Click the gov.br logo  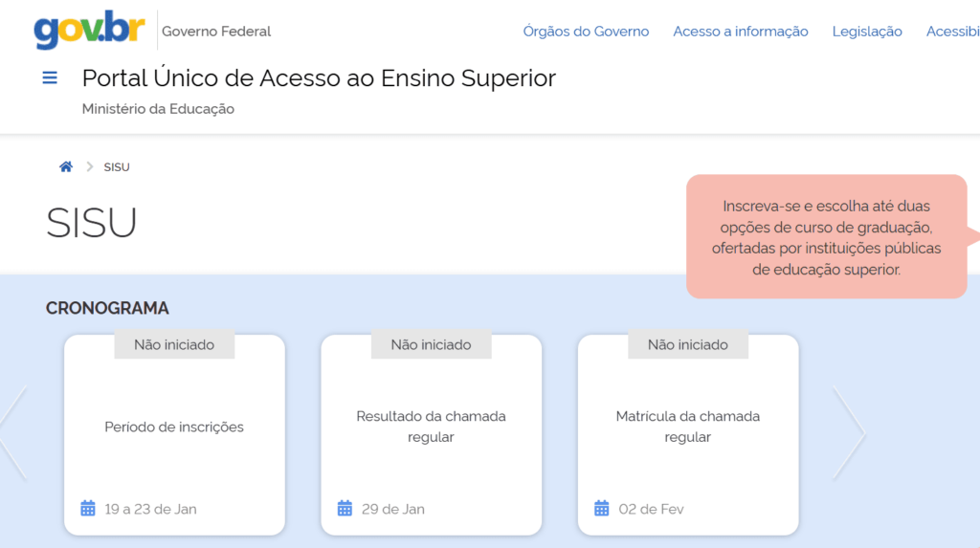tap(89, 31)
